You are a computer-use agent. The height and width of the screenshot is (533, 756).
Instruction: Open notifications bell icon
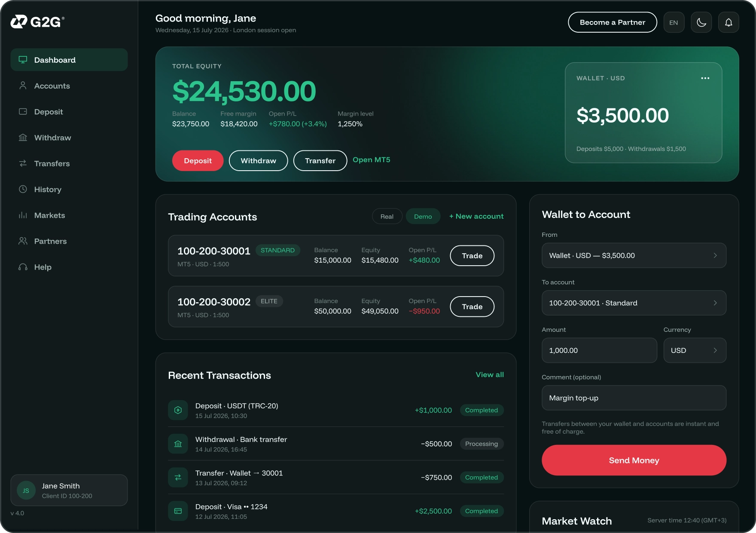click(x=729, y=22)
